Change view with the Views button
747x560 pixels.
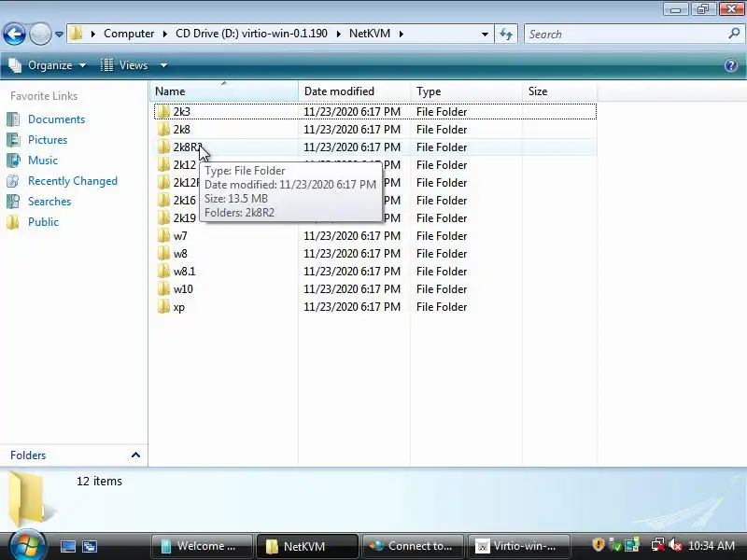tap(125, 65)
